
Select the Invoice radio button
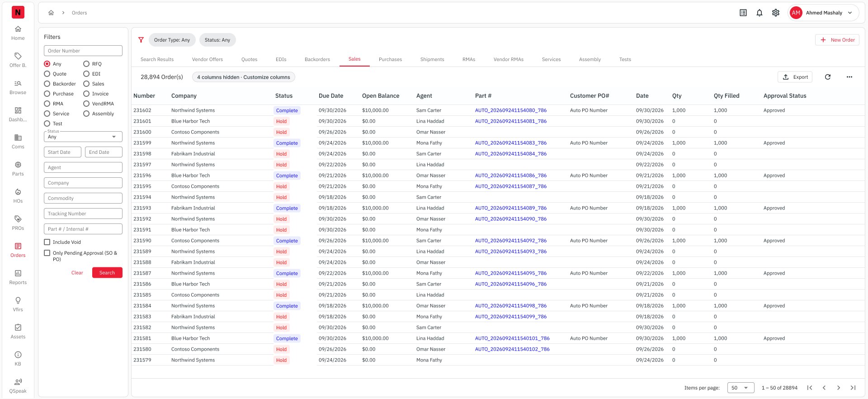(x=86, y=94)
